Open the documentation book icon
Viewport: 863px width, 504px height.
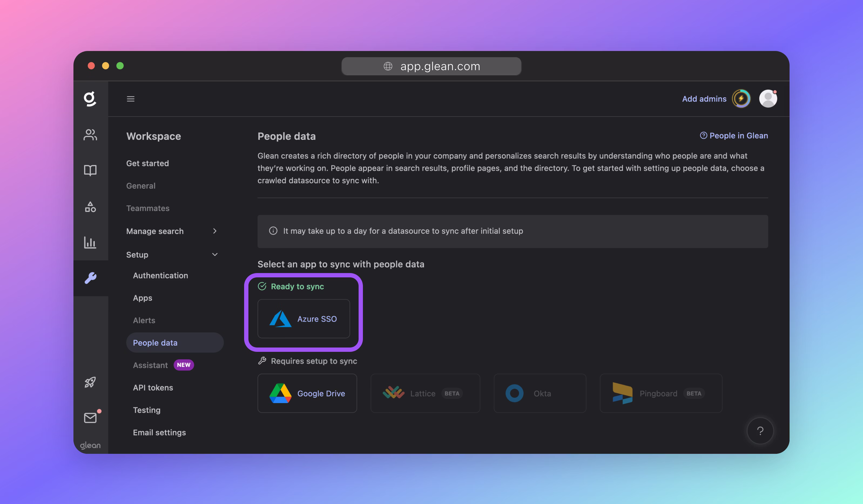[x=90, y=171]
